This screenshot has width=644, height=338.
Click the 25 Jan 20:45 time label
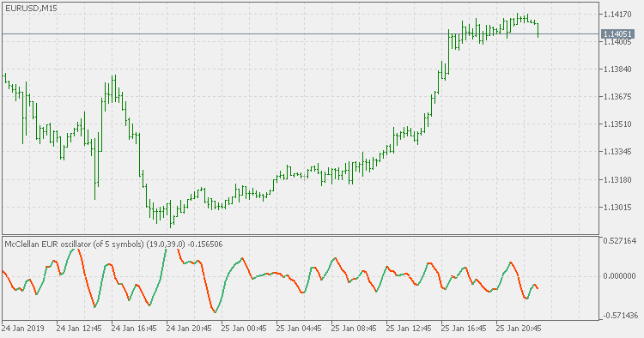point(519,329)
